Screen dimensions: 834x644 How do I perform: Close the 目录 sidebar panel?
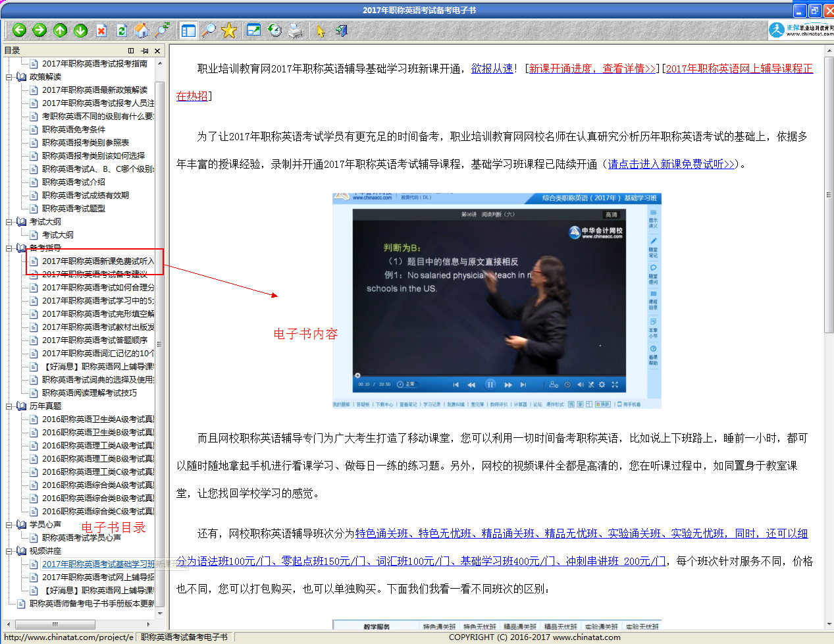click(x=157, y=51)
